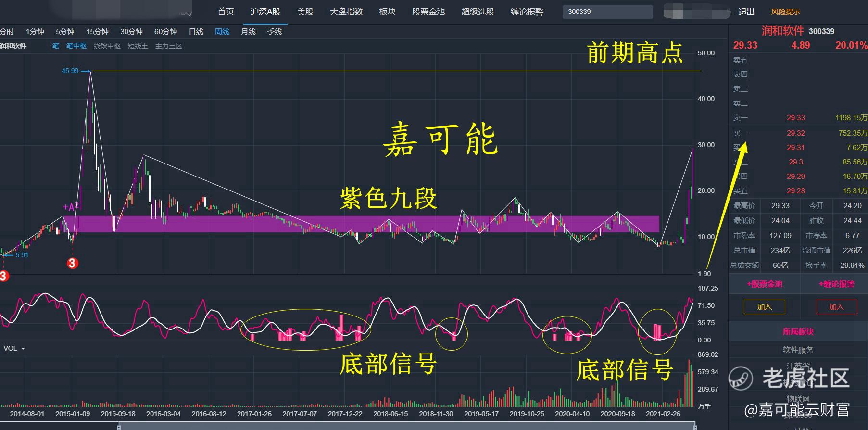The image size is (868, 430).
Task: Open 大盘指数 in the top navigation
Action: (x=346, y=12)
